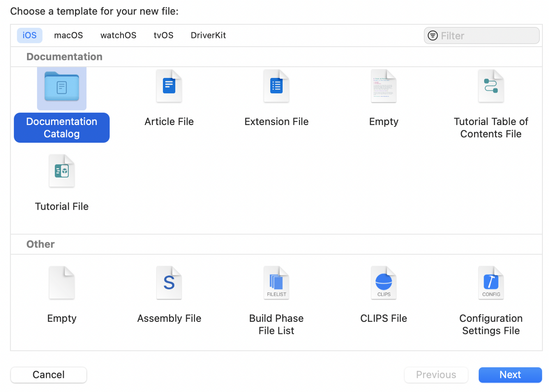Screen dimensions: 549x392
Task: Select the Build Phase File List icon
Action: pyautogui.click(x=276, y=283)
